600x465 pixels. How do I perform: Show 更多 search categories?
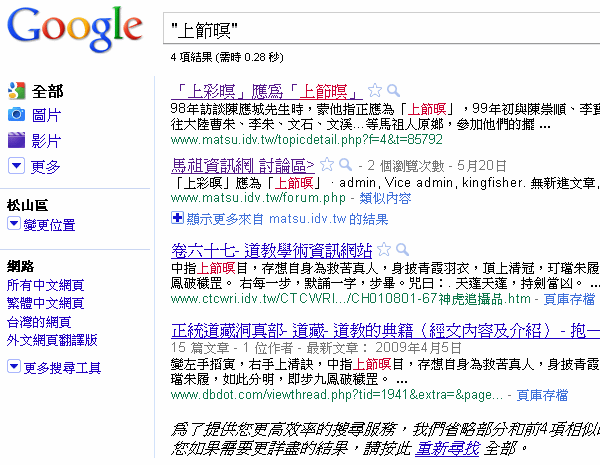pyautogui.click(x=46, y=167)
